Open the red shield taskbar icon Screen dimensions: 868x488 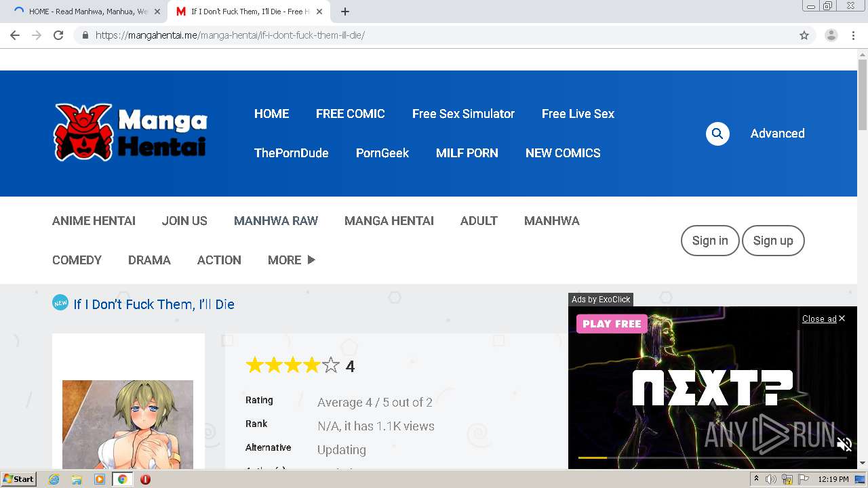pos(145,479)
